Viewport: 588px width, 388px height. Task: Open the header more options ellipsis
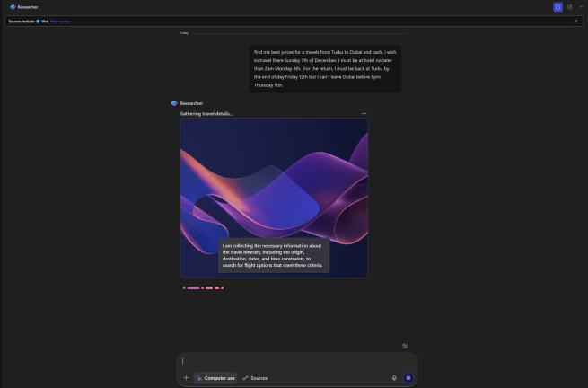click(581, 7)
